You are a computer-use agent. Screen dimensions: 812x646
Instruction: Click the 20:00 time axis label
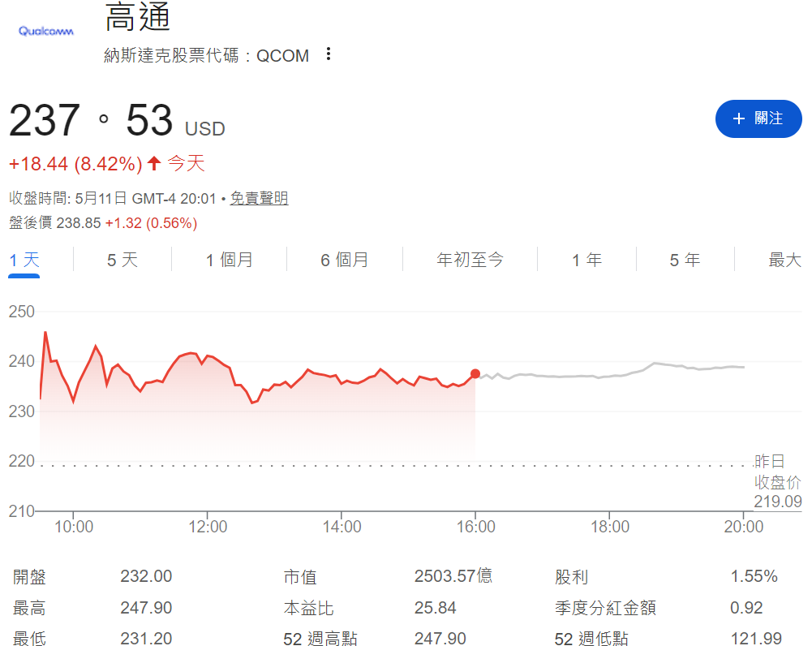coord(744,527)
